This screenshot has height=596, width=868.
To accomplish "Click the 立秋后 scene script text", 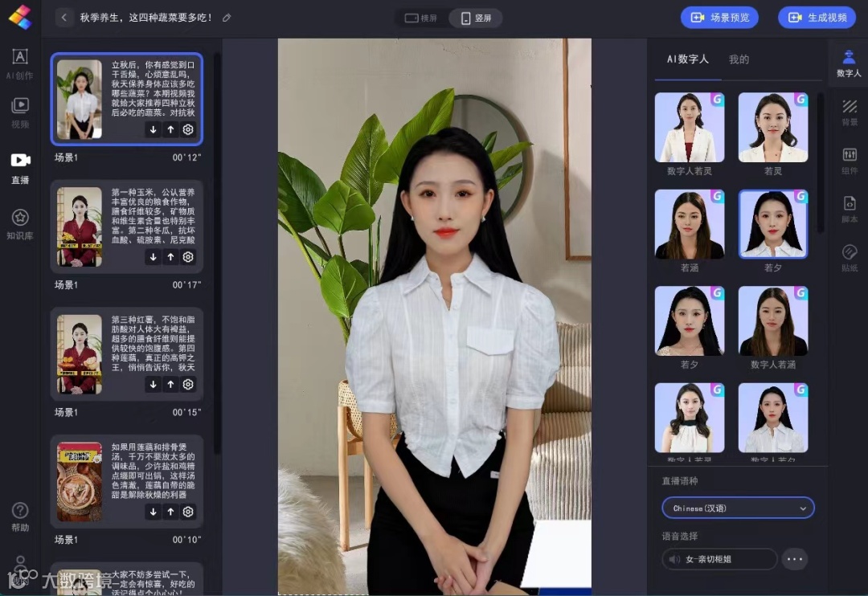I will tap(154, 88).
